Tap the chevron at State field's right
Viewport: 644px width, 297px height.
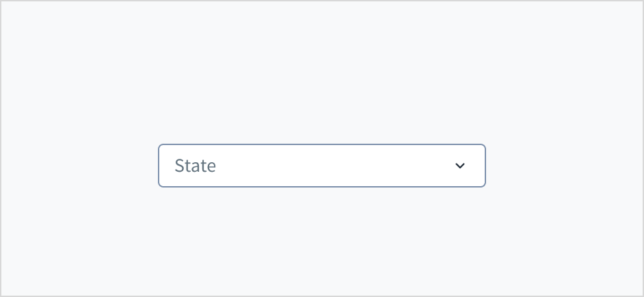(x=460, y=166)
